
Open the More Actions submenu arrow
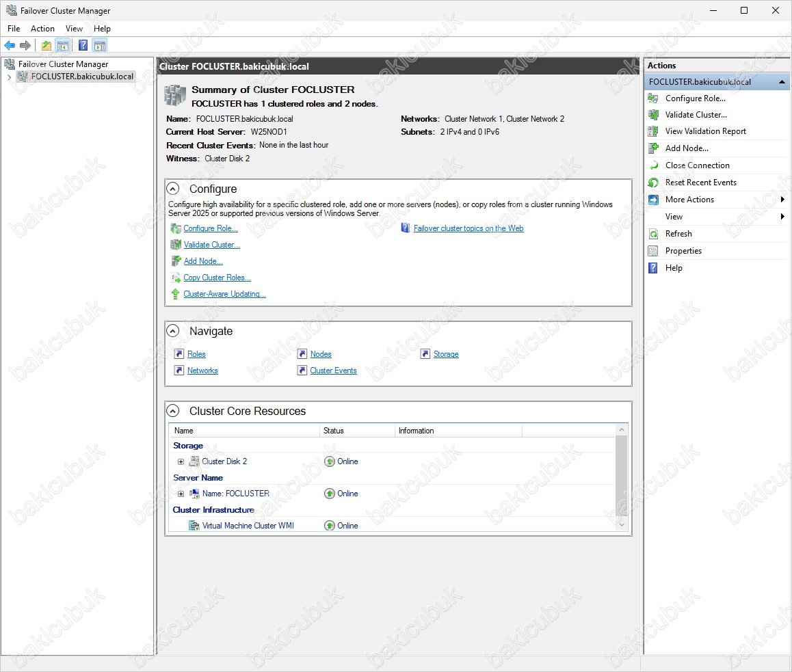coord(782,200)
